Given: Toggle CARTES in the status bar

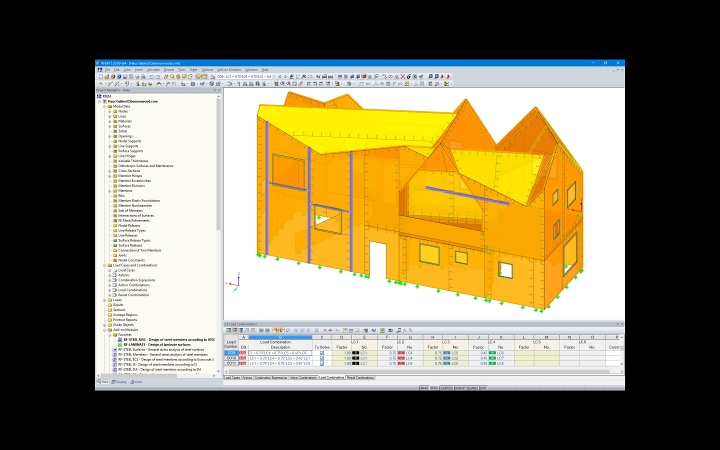Looking at the screenshot, I should tap(446, 388).
